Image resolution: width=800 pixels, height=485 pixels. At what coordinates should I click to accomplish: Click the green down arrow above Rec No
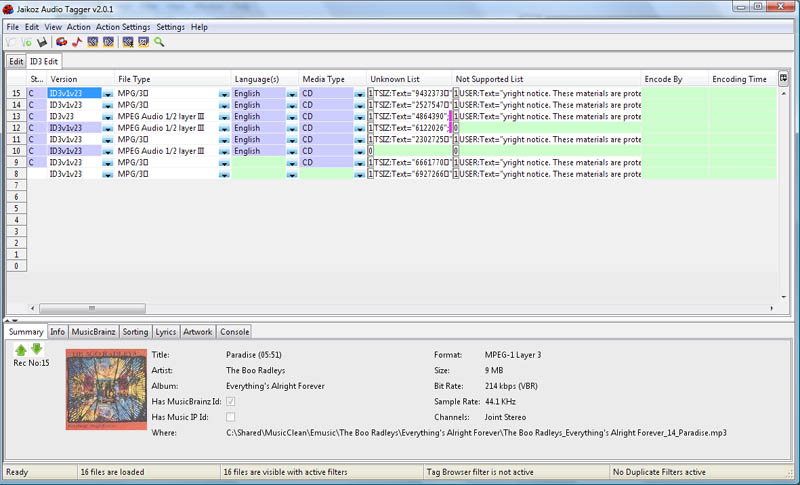click(37, 349)
